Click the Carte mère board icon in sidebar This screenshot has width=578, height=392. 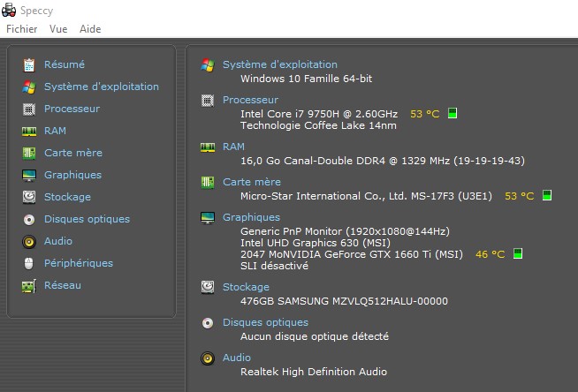pos(29,153)
